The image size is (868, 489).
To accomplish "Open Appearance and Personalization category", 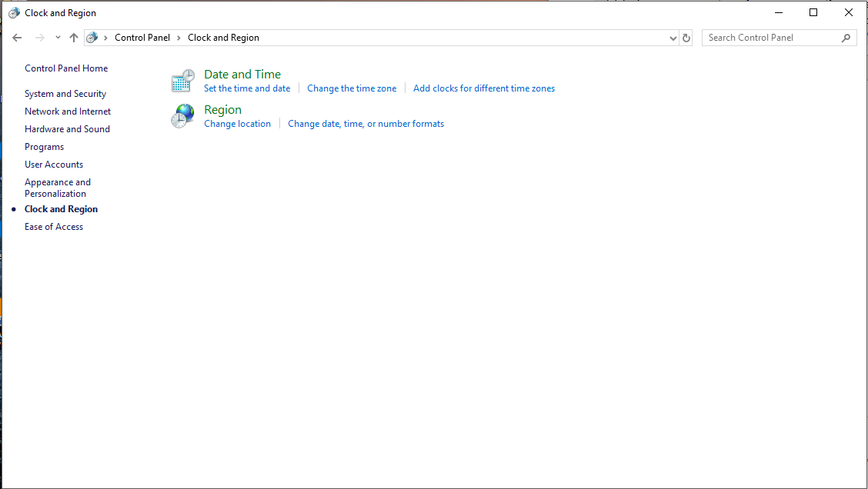I will pyautogui.click(x=58, y=188).
